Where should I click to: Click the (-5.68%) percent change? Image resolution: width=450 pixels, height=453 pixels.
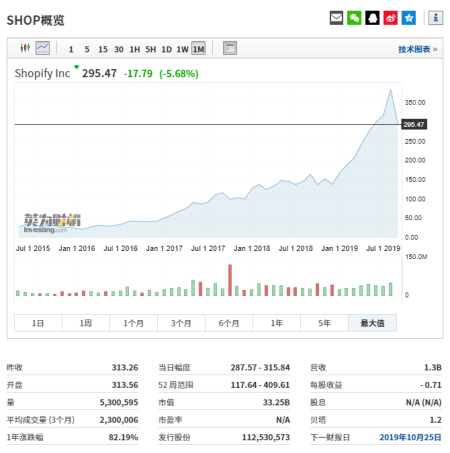coord(179,73)
